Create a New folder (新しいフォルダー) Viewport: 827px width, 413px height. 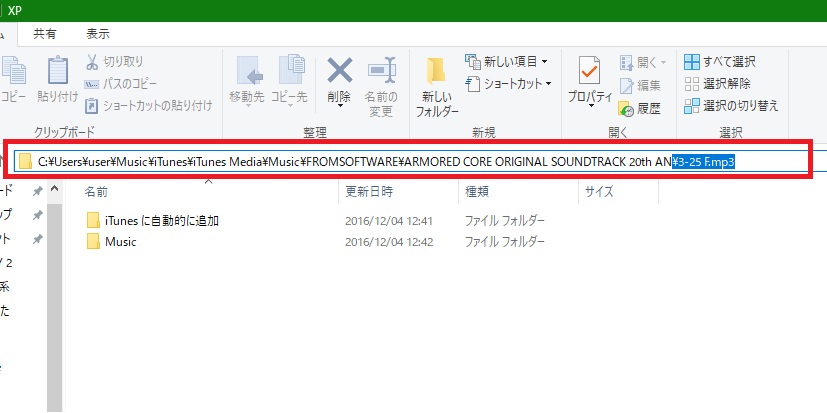[x=437, y=87]
